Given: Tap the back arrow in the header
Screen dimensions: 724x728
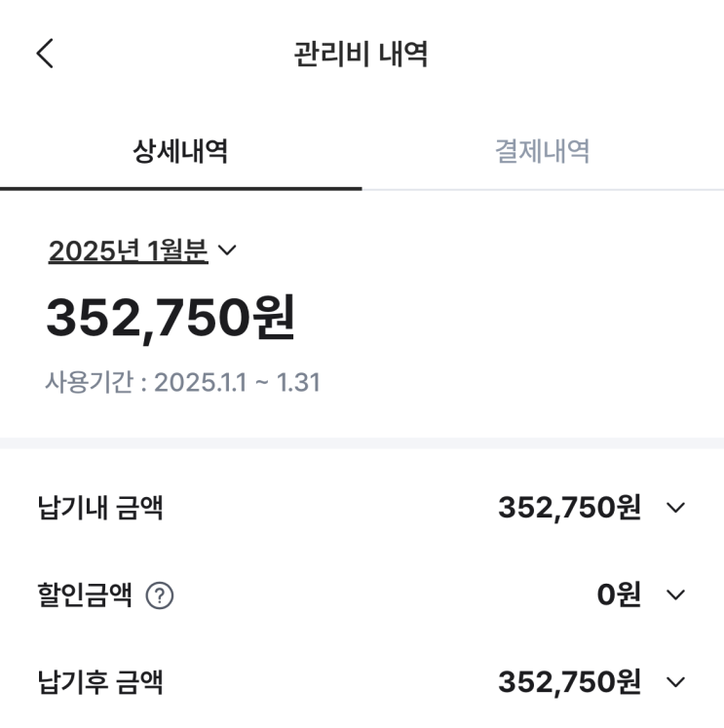Looking at the screenshot, I should (x=45, y=54).
